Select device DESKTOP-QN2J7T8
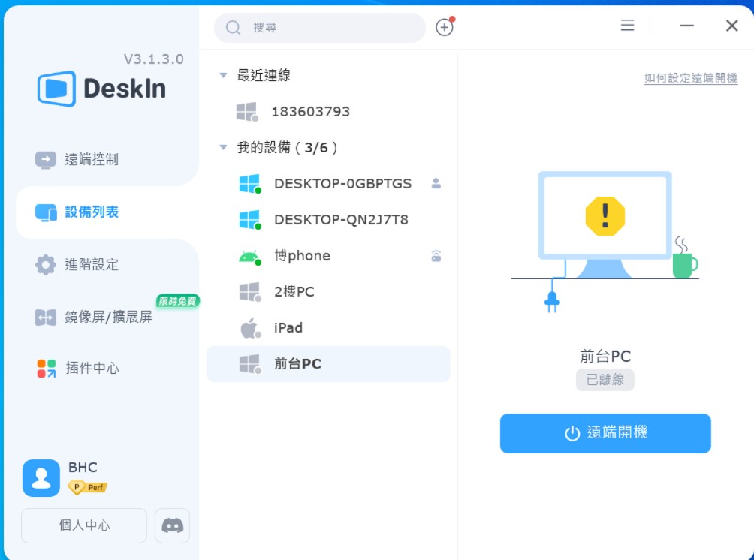The image size is (754, 560). [x=328, y=220]
